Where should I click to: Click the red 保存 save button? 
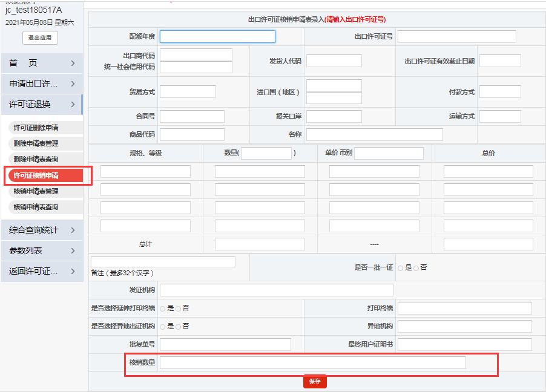(314, 381)
